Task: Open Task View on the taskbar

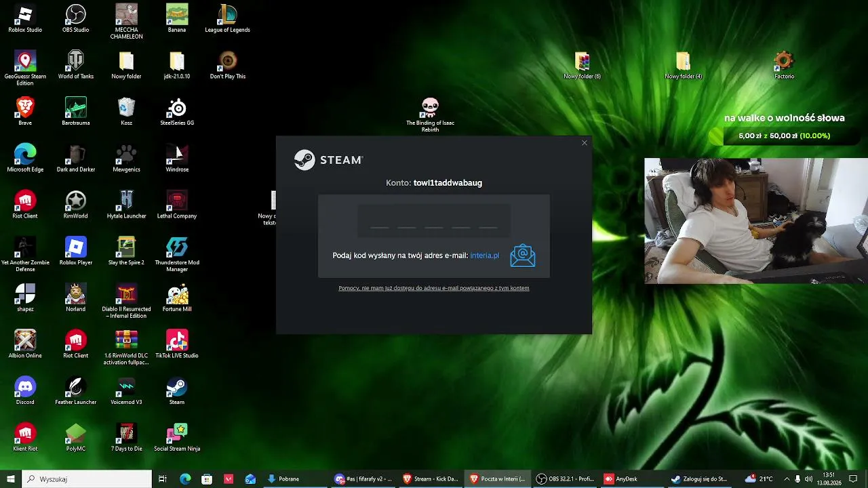Action: (163, 479)
